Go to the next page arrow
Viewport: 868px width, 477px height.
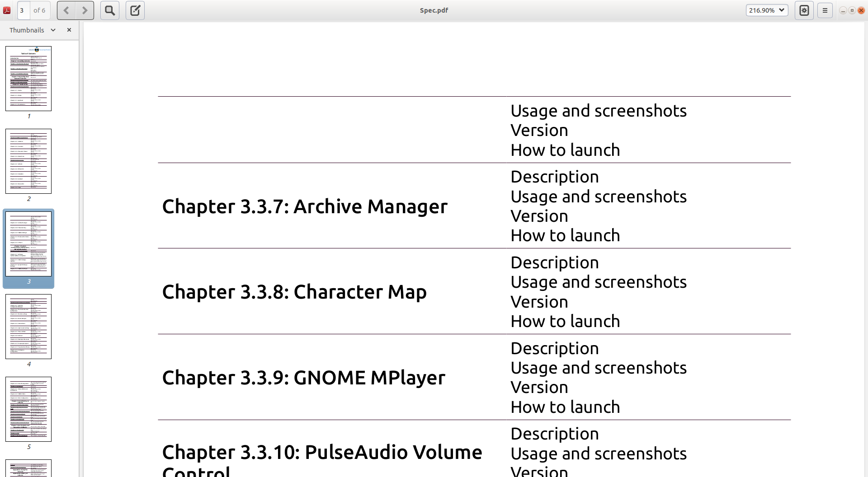coord(85,10)
